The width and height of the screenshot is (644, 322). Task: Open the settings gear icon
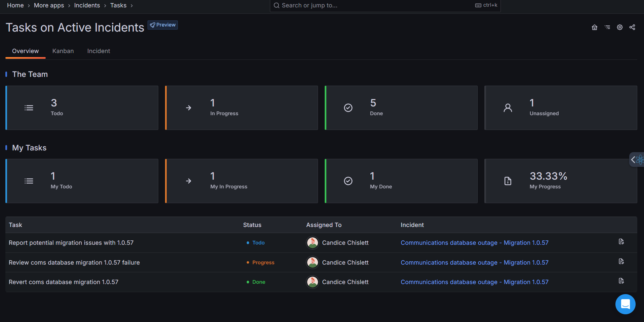(619, 28)
